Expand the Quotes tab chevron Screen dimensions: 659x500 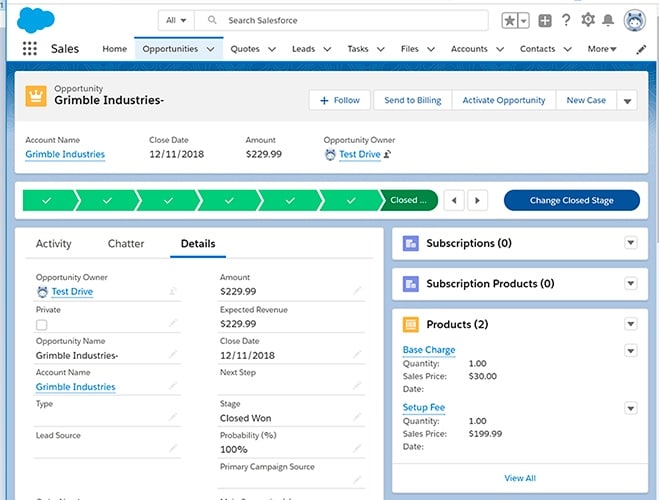(x=272, y=49)
